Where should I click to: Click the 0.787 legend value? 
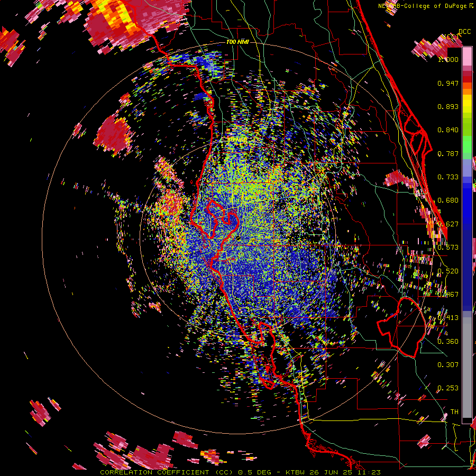[x=448, y=153]
